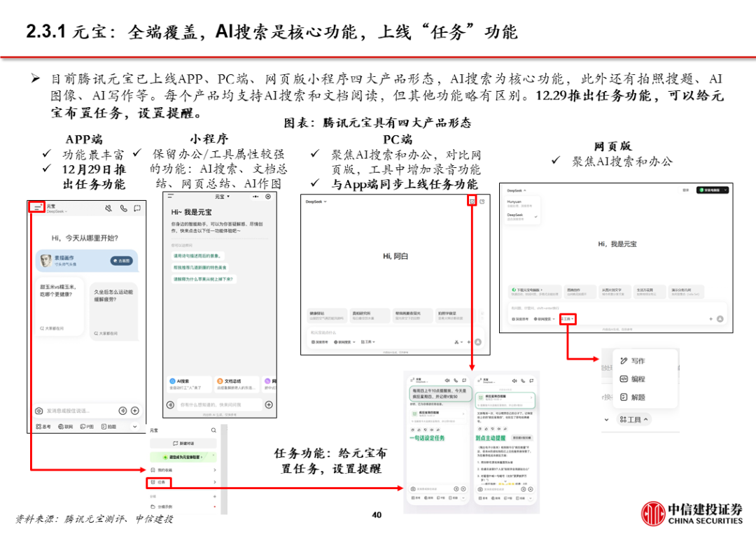Tap the phone call icon in app header
The image size is (756, 536).
coord(123,208)
